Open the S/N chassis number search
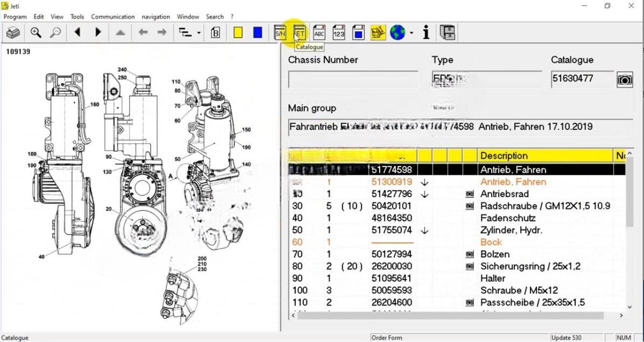Screen dimensions: 644x342 [280, 33]
